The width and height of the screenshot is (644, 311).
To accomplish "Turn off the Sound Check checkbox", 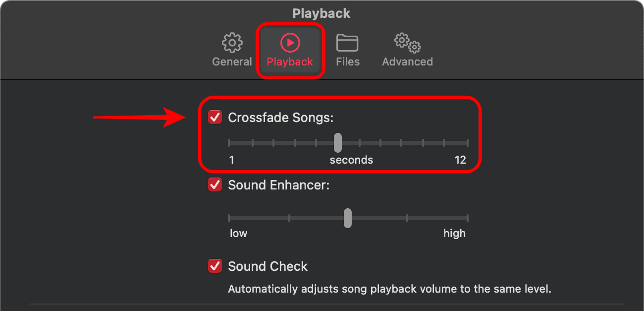I will pyautogui.click(x=215, y=266).
